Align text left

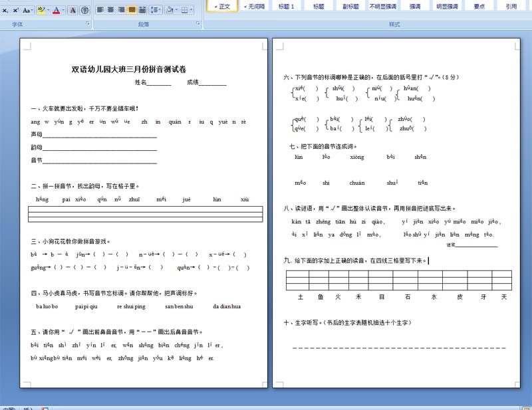tap(100, 10)
